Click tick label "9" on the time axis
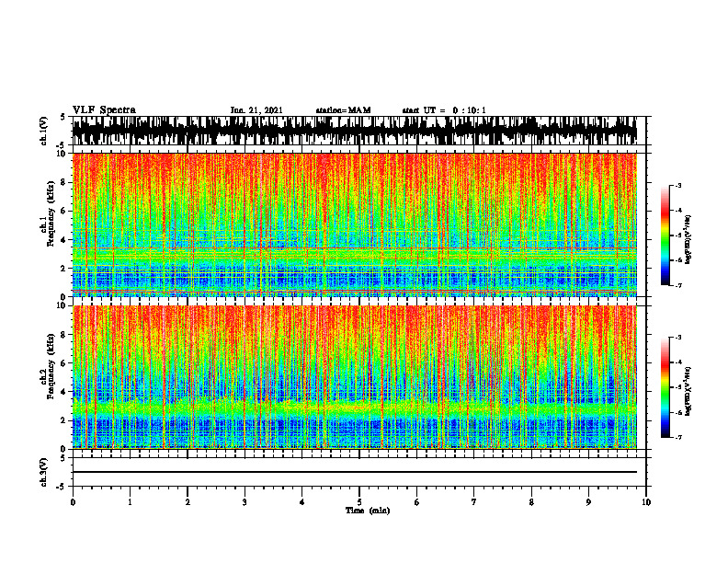 pos(588,502)
